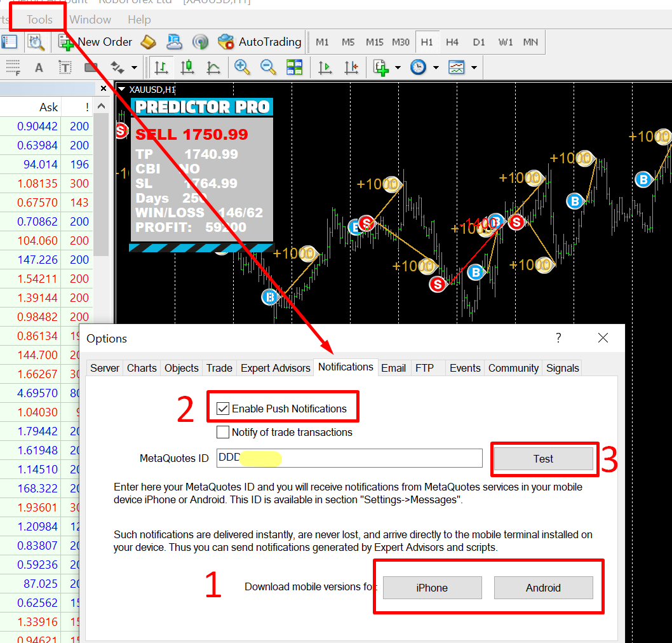Open the cloud virtual hosting icon
The image size is (672, 643).
coord(174,42)
